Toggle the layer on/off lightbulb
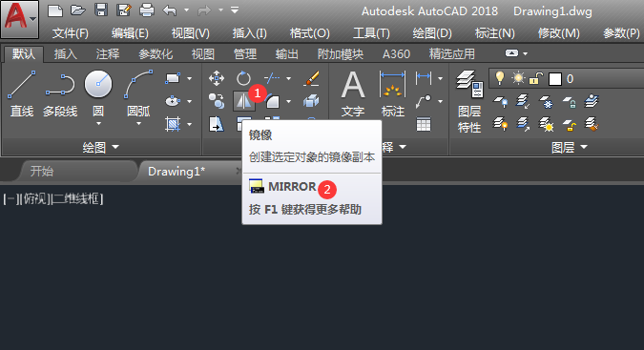This screenshot has height=350, width=644. (499, 78)
